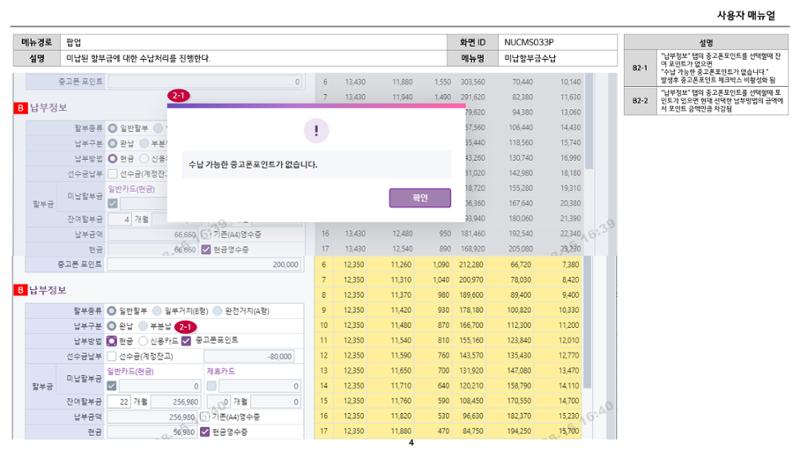800x450 pixels.
Task: Click the menu name value 미납할부금수납
Action: [531, 58]
